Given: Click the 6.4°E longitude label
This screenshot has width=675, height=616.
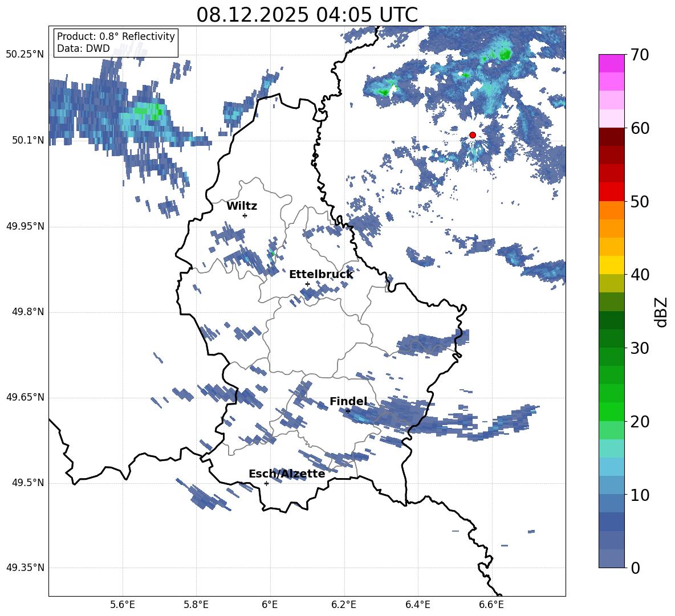Looking at the screenshot, I should point(417,605).
